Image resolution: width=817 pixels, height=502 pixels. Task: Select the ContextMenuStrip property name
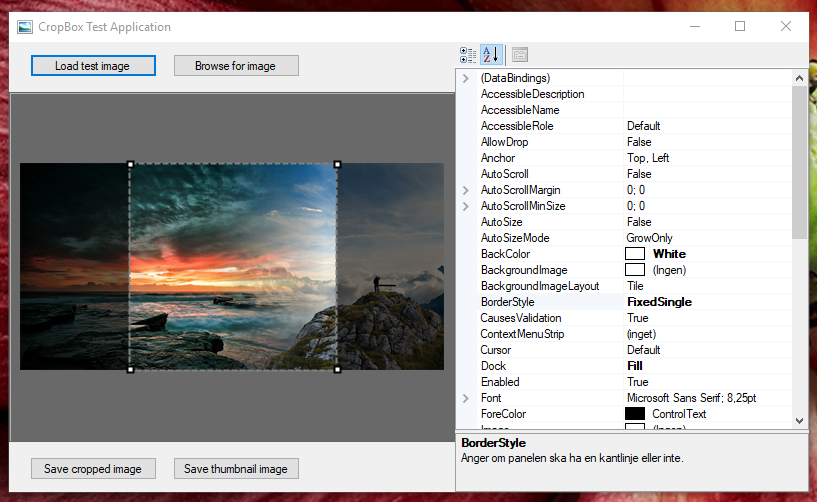pos(522,334)
